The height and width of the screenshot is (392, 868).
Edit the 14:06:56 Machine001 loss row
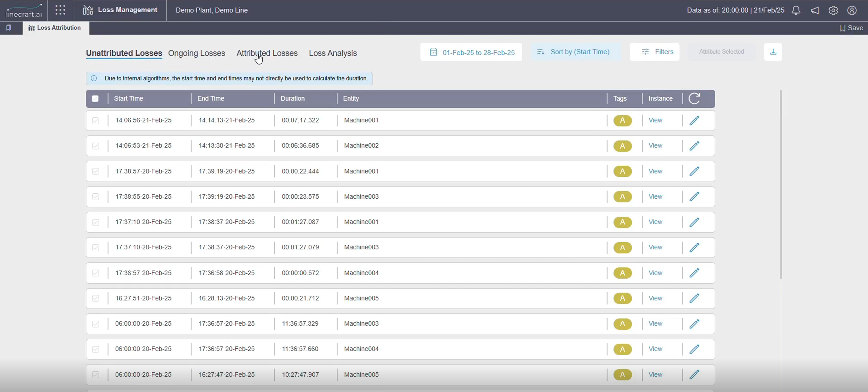click(x=694, y=121)
